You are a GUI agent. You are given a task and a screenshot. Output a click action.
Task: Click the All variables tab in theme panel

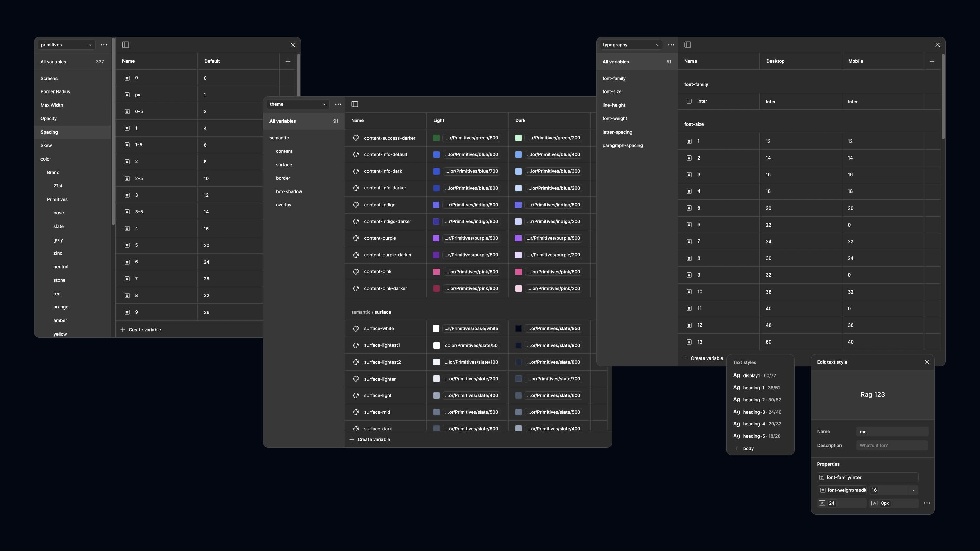click(283, 121)
